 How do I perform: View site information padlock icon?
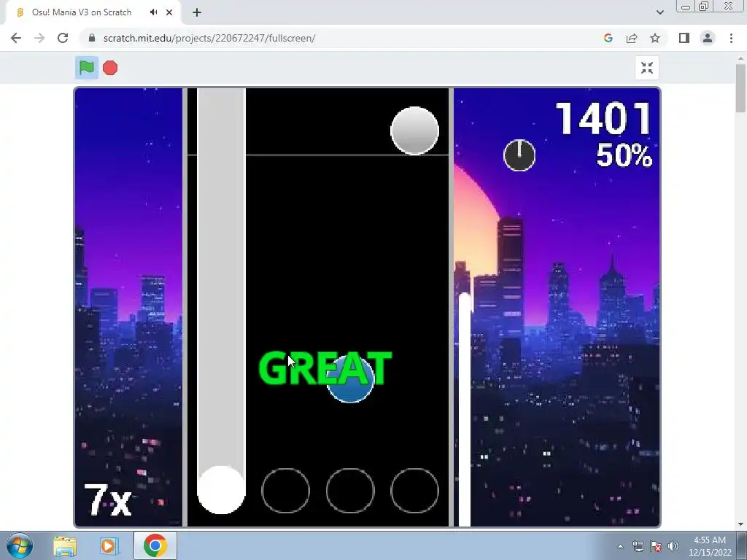92,38
